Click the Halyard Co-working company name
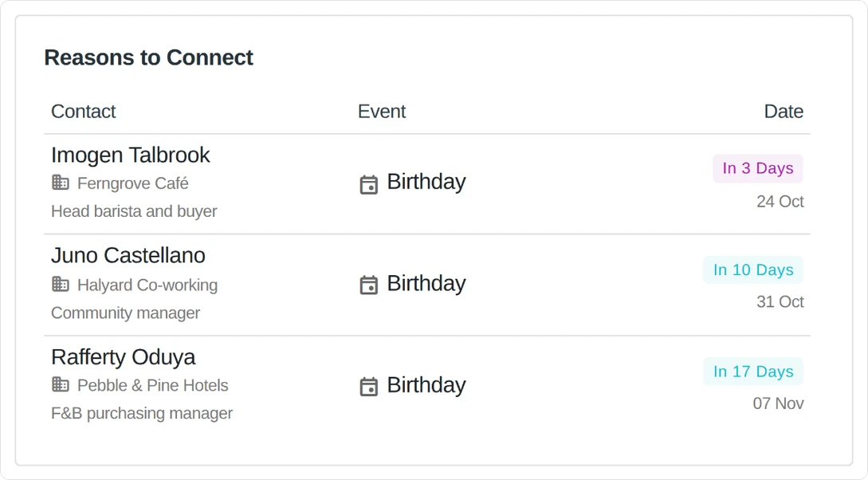The height and width of the screenshot is (480, 868). tap(147, 285)
